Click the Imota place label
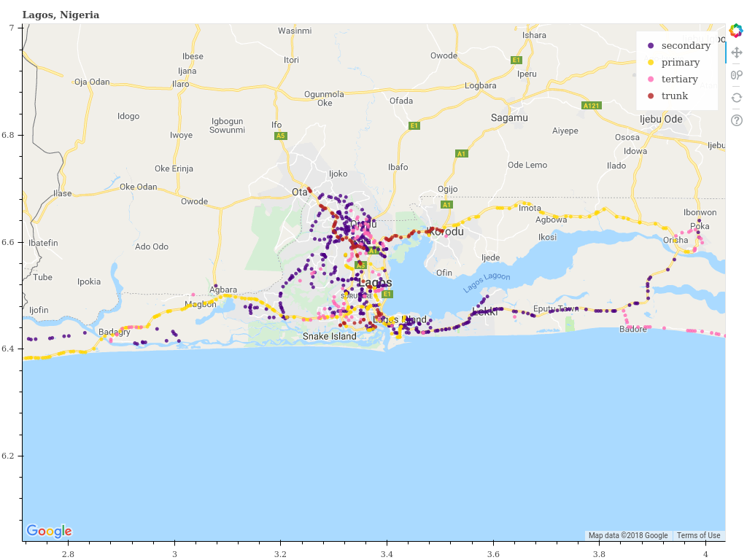The image size is (747, 560). (530, 208)
